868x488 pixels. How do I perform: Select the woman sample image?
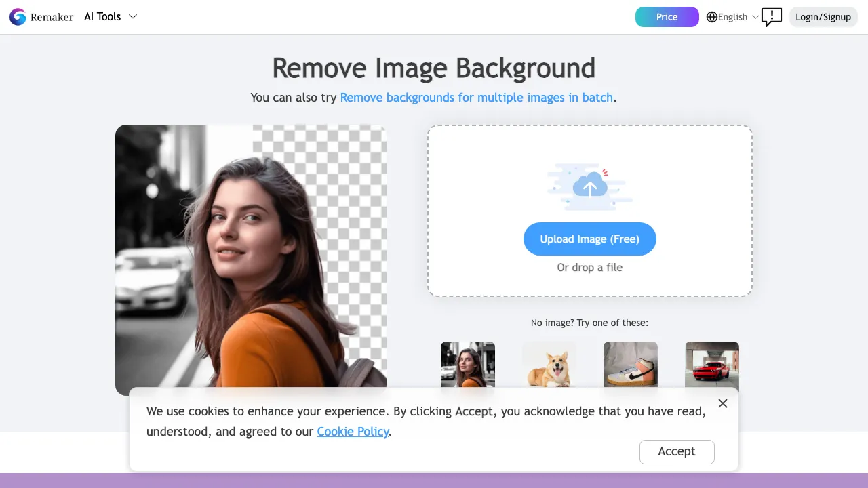pyautogui.click(x=468, y=366)
